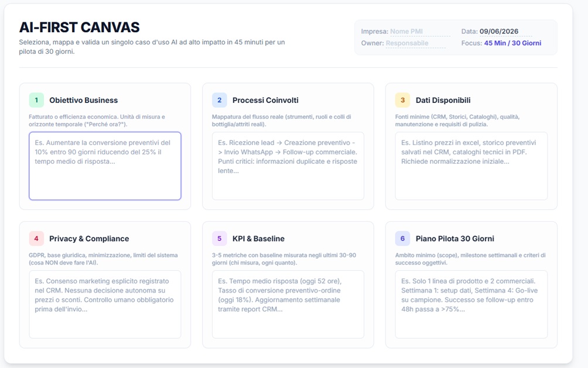Screen dimensions: 588x368
Task: Click the description 'Fatturato o efficienza economica'
Action: click(97, 121)
